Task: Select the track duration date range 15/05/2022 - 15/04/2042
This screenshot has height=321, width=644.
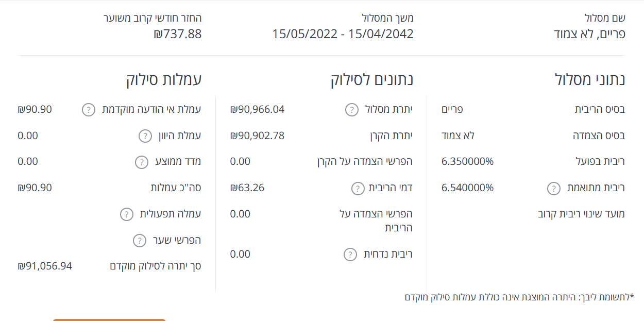Action: click(x=343, y=35)
